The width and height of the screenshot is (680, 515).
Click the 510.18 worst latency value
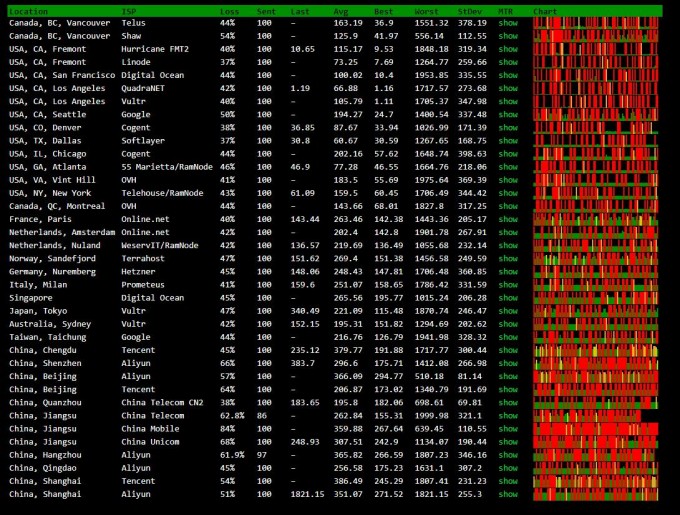(x=429, y=376)
